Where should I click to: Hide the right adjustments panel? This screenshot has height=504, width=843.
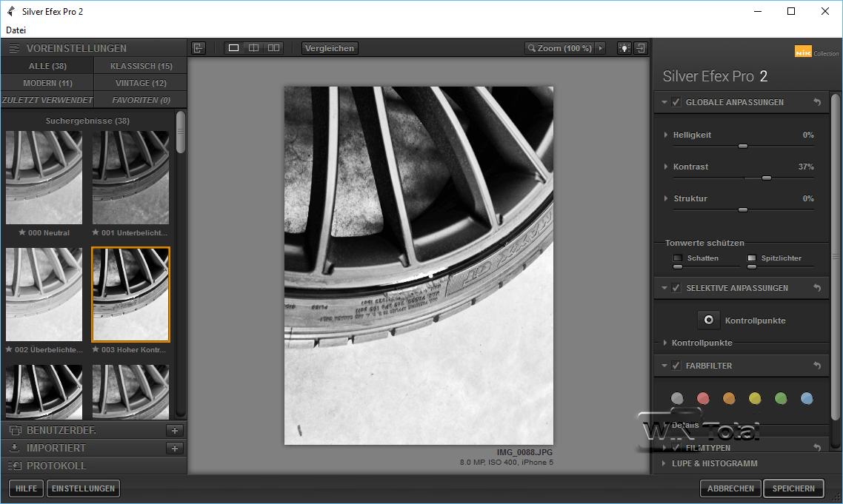[x=641, y=48]
